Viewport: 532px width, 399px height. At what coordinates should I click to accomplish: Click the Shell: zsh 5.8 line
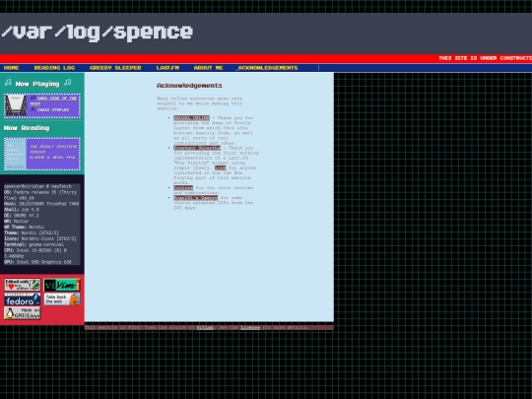coord(22,209)
